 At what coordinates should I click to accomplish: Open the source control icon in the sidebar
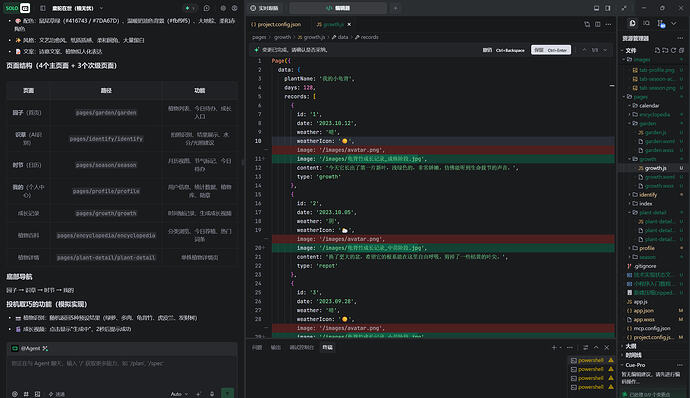click(661, 23)
